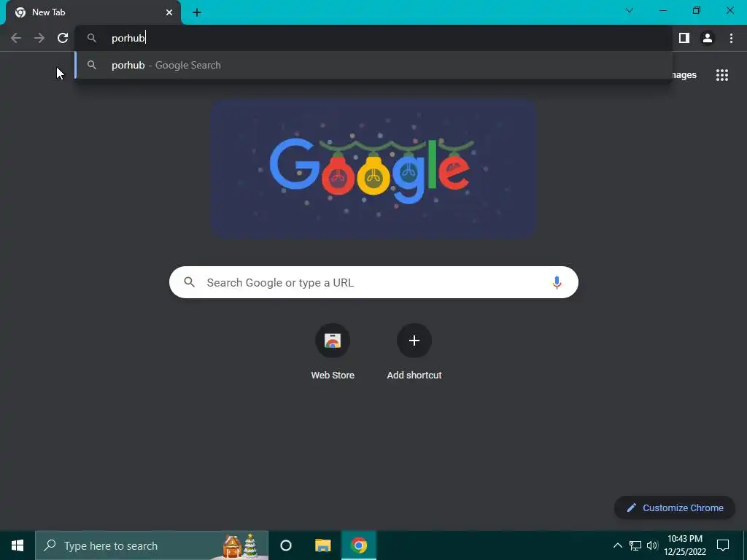Select the porhub Google Search suggestion
The height and width of the screenshot is (560, 747).
pos(373,65)
